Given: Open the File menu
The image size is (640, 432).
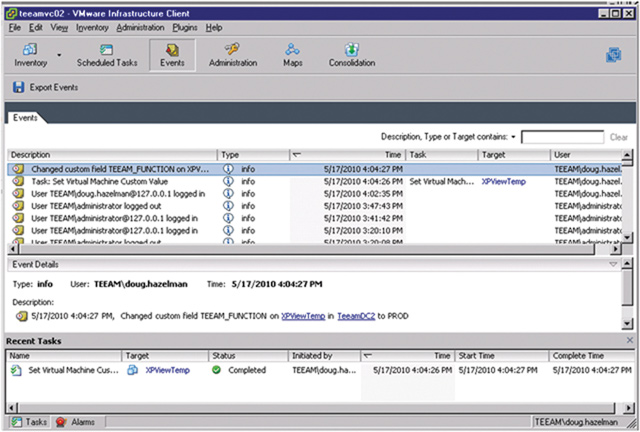Looking at the screenshot, I should point(15,28).
